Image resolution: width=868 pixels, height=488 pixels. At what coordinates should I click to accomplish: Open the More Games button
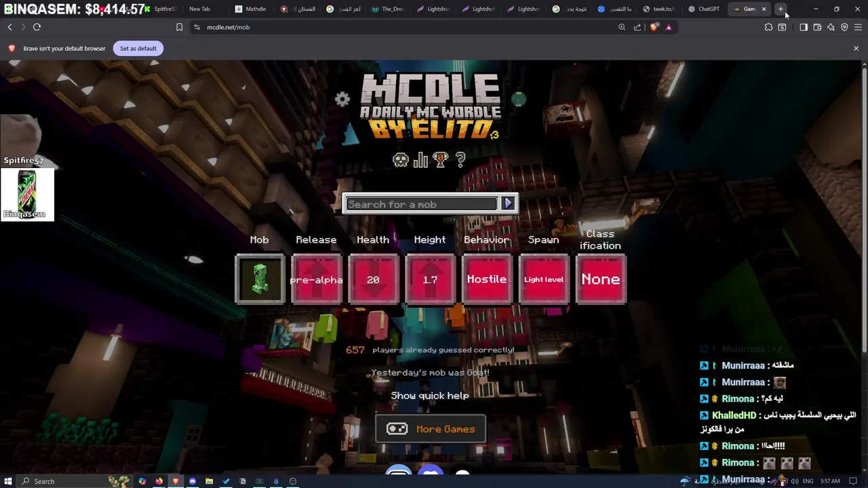point(431,429)
